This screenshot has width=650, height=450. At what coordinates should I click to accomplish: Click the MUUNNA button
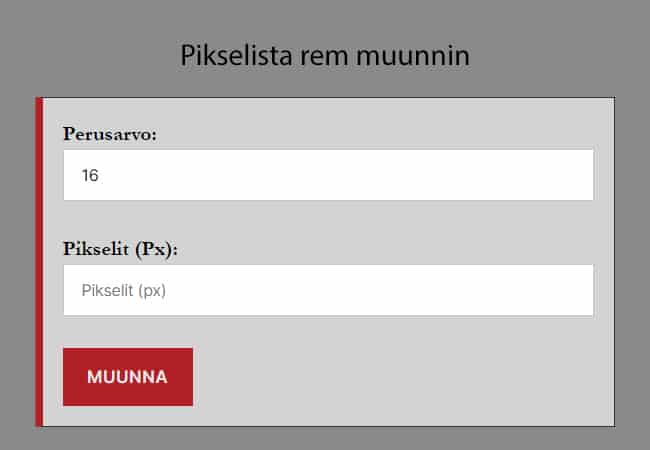pos(127,377)
